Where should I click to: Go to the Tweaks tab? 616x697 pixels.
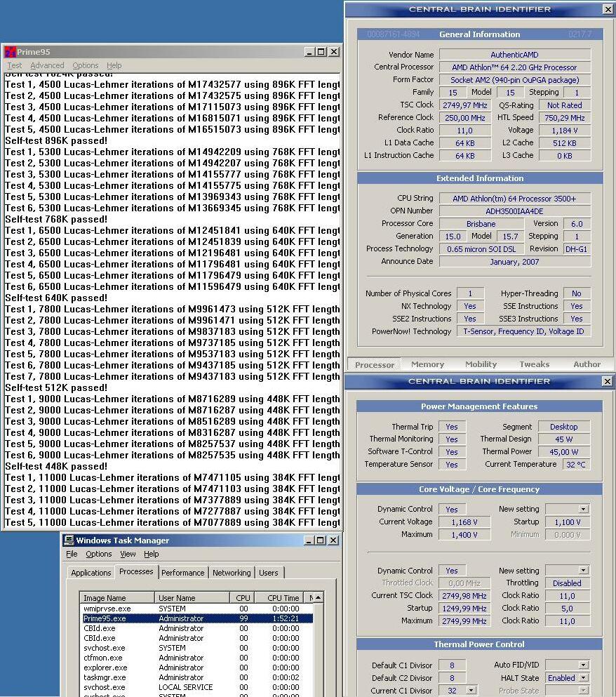534,364
